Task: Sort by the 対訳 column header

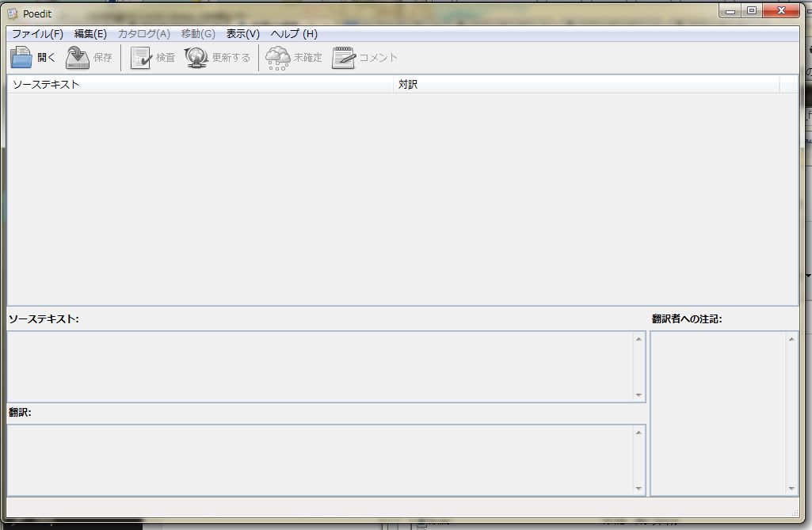Action: pos(586,84)
